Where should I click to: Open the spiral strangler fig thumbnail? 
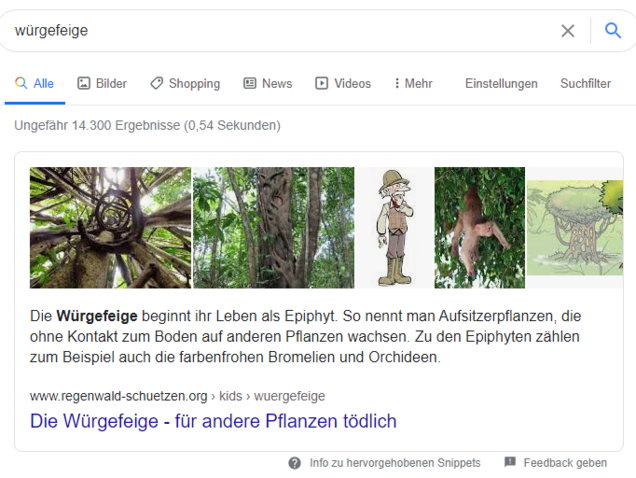tap(110, 228)
